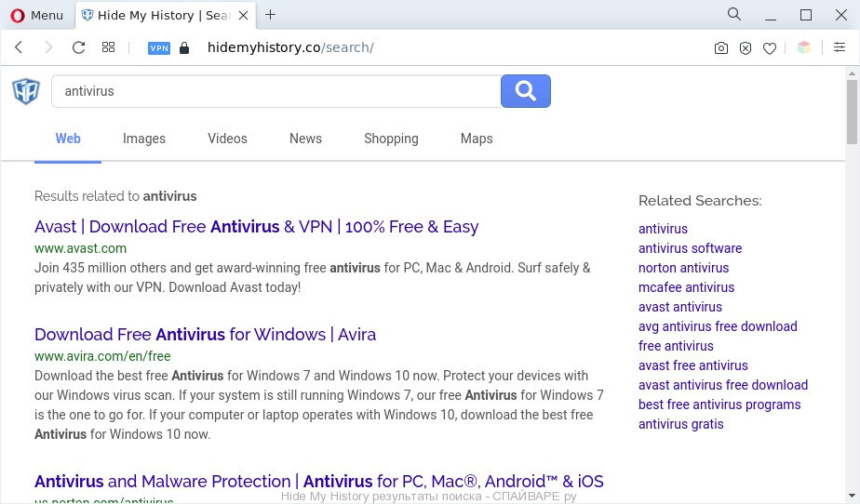860x504 pixels.
Task: Open a new tab with plus button
Action: (x=271, y=15)
